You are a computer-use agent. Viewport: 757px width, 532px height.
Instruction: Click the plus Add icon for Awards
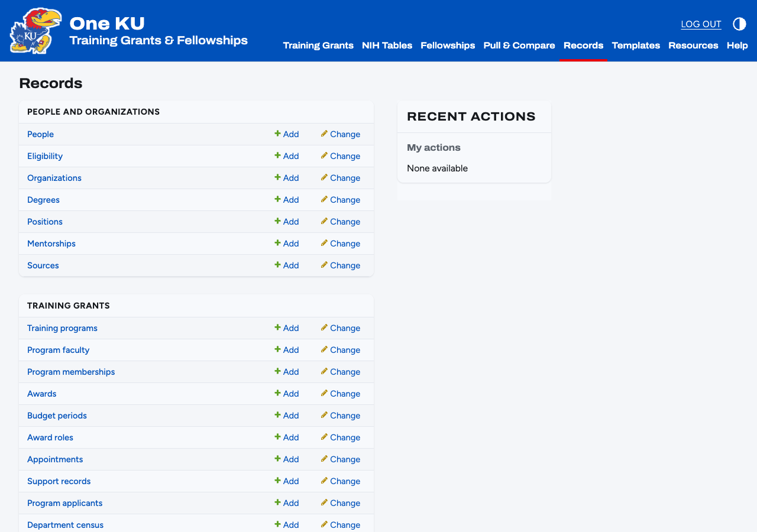tap(277, 393)
